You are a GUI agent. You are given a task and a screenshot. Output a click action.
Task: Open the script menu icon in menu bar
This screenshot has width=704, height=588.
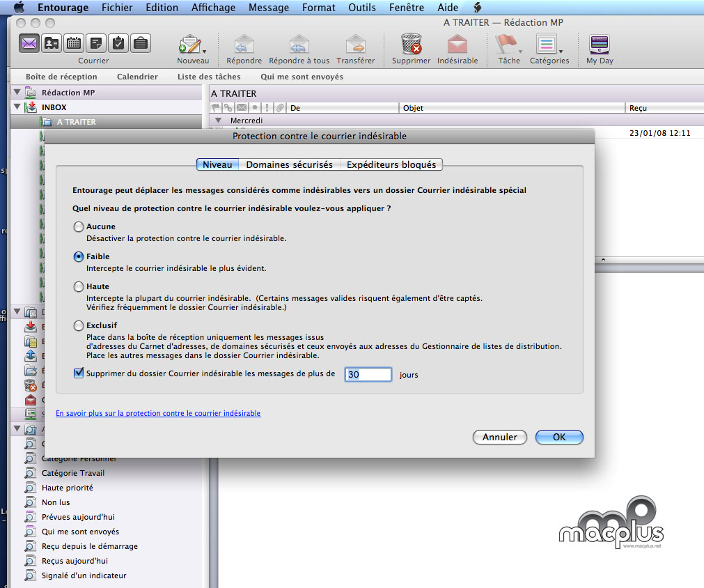(478, 7)
